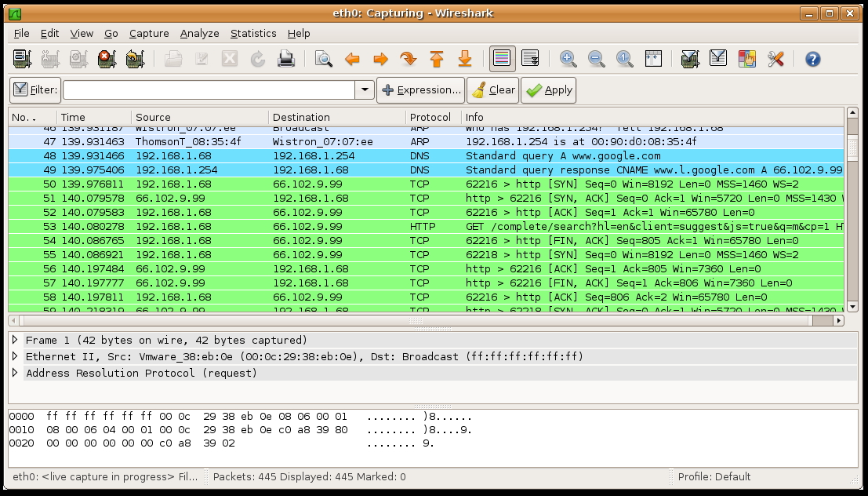Image resolution: width=868 pixels, height=496 pixels.
Task: Expand the Address Resolution Protocol node
Action: tap(16, 373)
